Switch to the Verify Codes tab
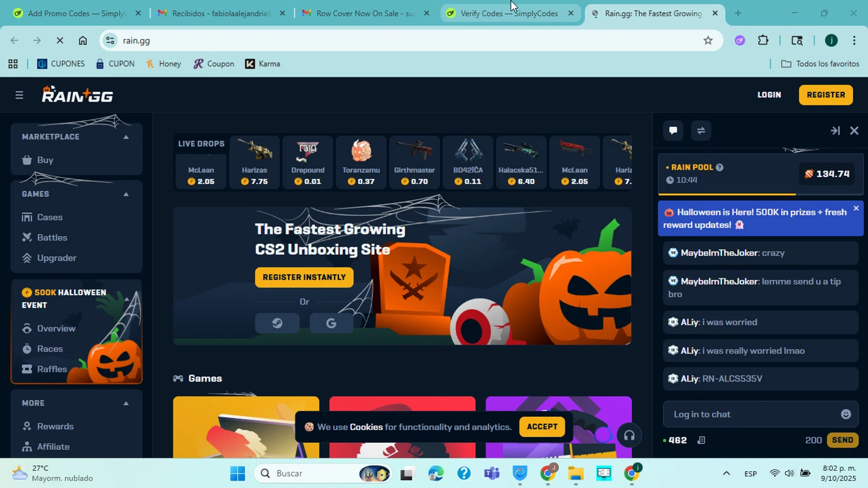868x488 pixels. coord(509,13)
